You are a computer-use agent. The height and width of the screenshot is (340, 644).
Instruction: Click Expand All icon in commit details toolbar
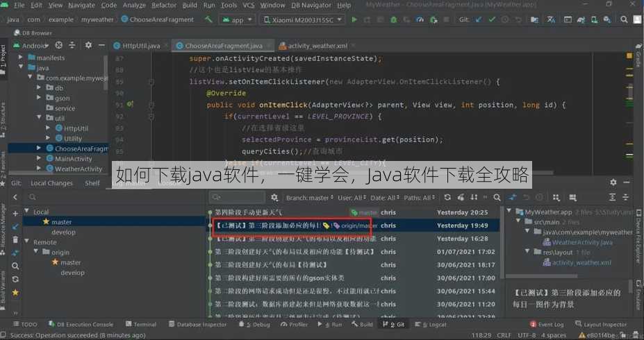612,197
